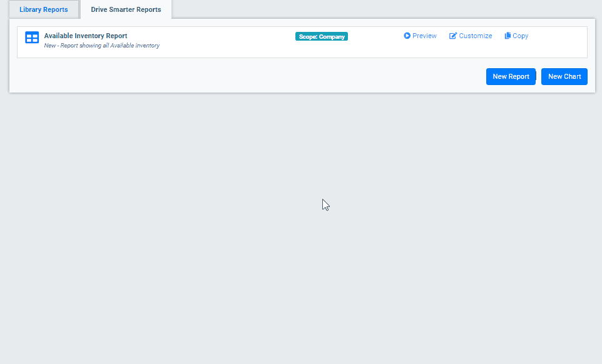This screenshot has width=602, height=364.
Task: Click the gap between New Report and New Chart
Action: pos(538,76)
